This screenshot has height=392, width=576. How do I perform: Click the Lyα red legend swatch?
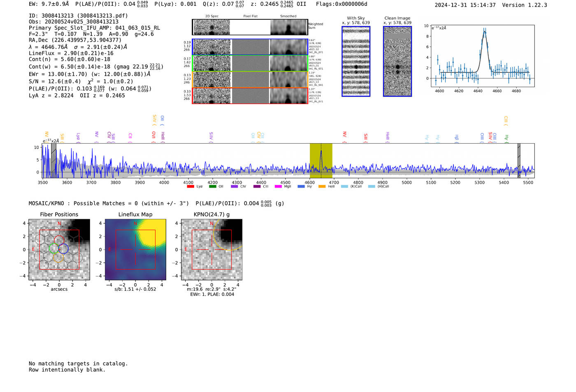point(190,186)
